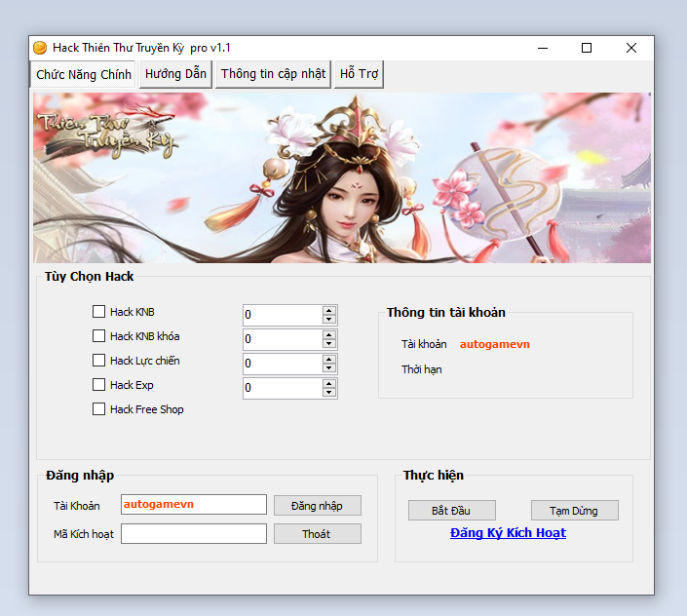The image size is (687, 616).
Task: Enable the Hack KNB checkbox
Action: (x=98, y=312)
